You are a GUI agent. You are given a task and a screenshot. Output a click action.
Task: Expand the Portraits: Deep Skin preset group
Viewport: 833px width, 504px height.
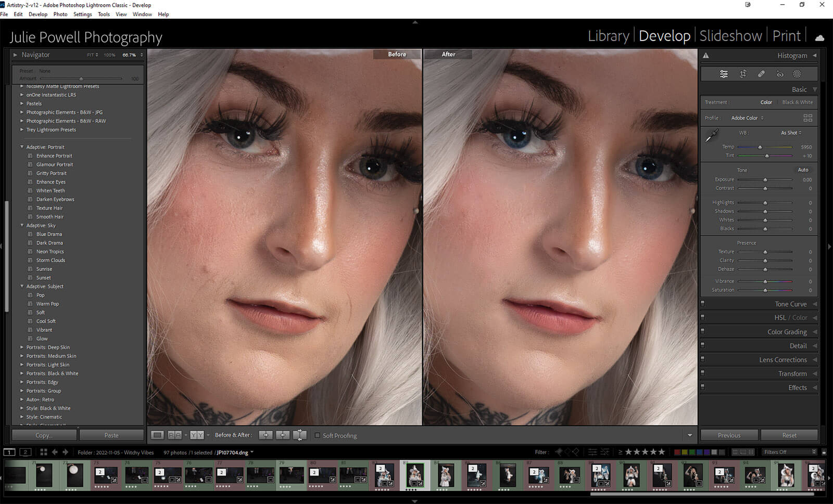tap(22, 347)
